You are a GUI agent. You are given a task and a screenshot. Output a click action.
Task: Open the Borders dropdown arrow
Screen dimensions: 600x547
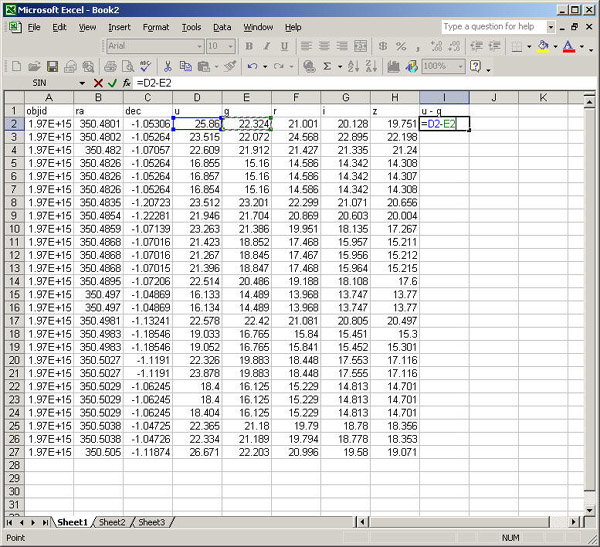click(529, 47)
